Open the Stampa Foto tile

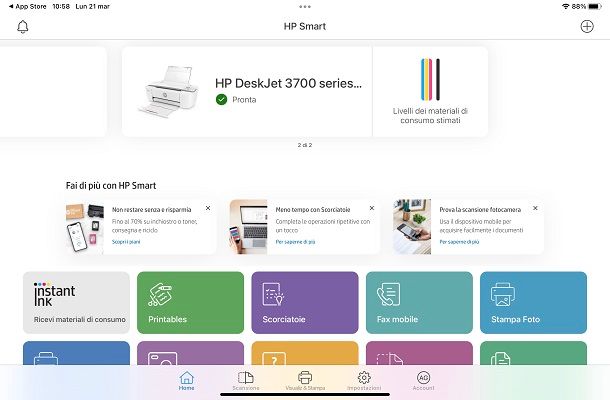[x=533, y=302]
